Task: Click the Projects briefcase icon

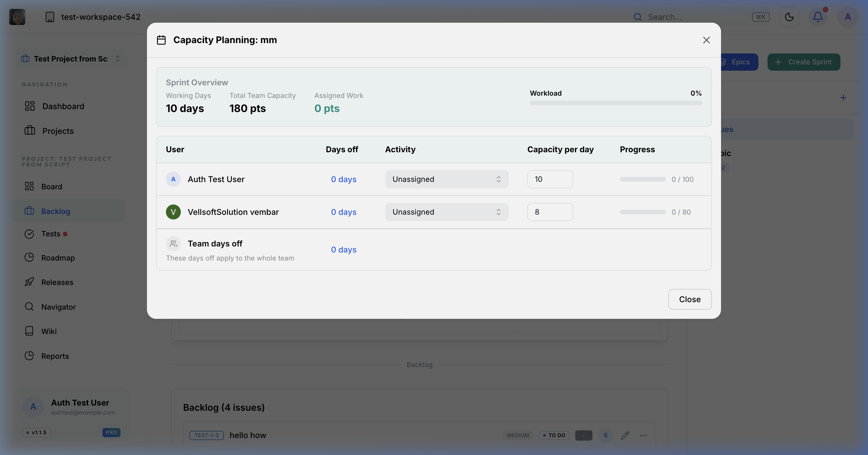Action: 30,130
